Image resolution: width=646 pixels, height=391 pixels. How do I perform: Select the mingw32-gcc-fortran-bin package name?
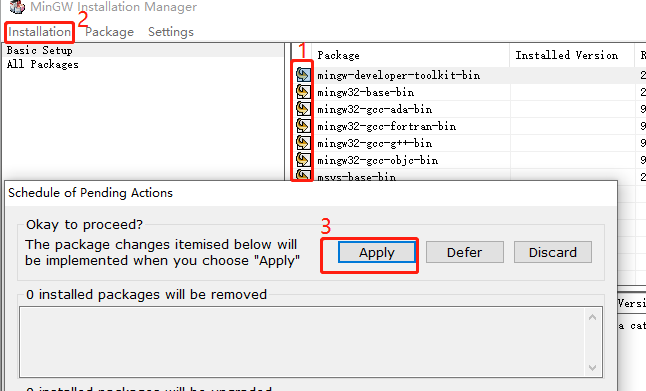[386, 126]
